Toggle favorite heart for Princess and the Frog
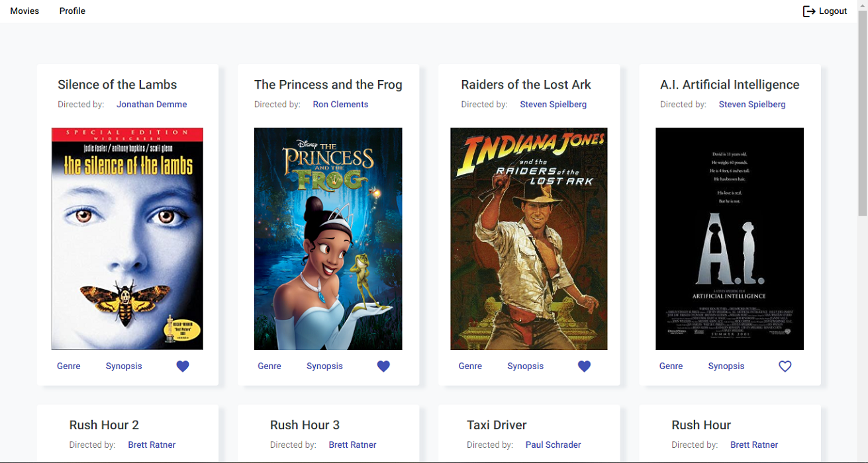868x463 pixels. pyautogui.click(x=383, y=366)
